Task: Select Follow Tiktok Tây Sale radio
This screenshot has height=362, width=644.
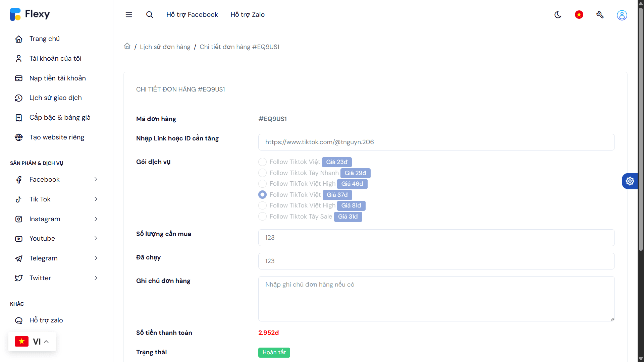Action: [x=262, y=217]
